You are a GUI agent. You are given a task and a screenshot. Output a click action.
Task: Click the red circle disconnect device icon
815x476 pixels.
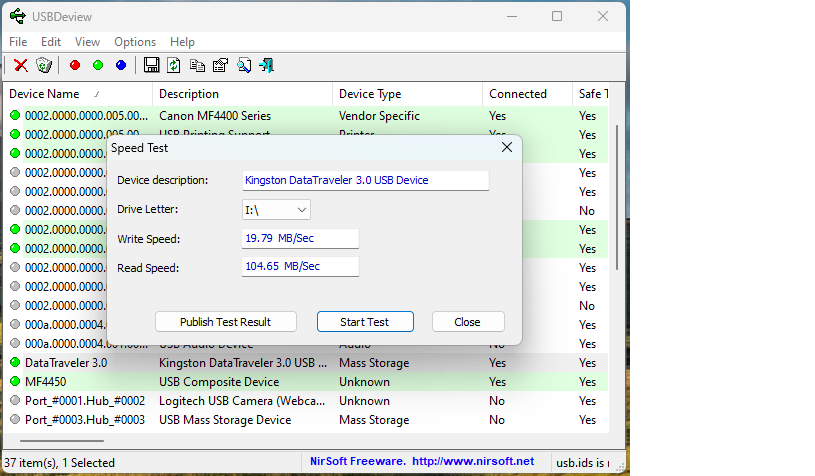pyautogui.click(x=75, y=65)
